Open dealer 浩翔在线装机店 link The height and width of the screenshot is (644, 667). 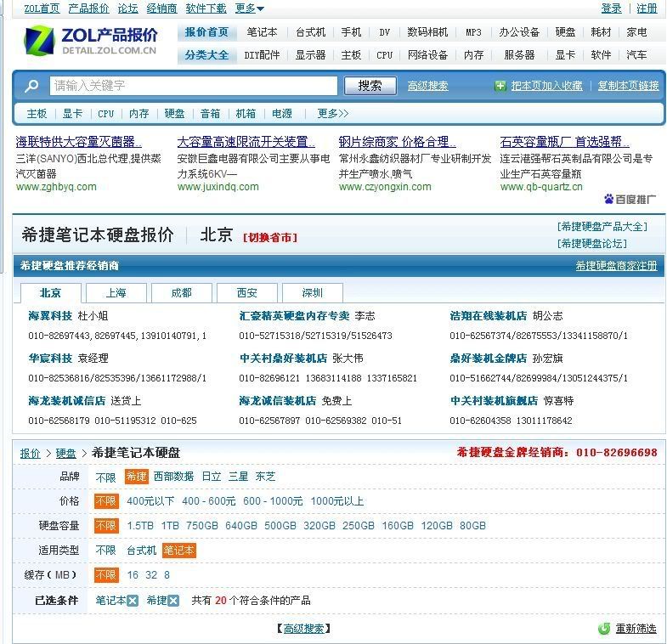(x=489, y=316)
